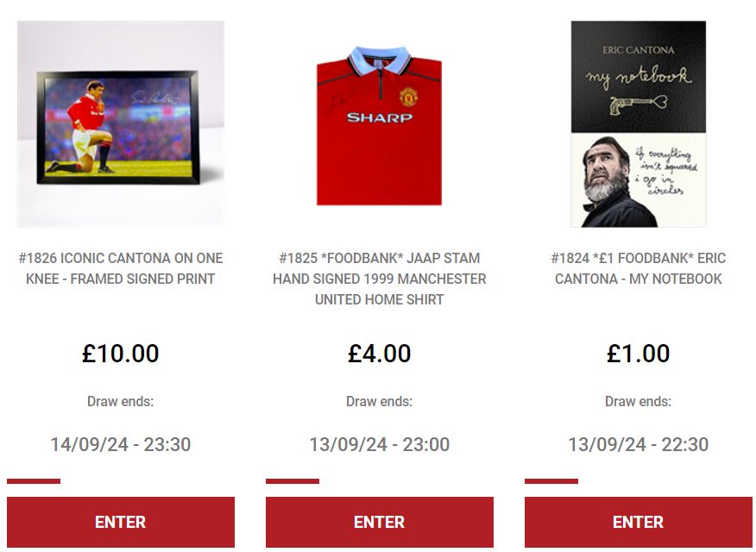This screenshot has width=756, height=552.
Task: Click draw end date 13/09/24 - 22:30
Action: pyautogui.click(x=639, y=444)
